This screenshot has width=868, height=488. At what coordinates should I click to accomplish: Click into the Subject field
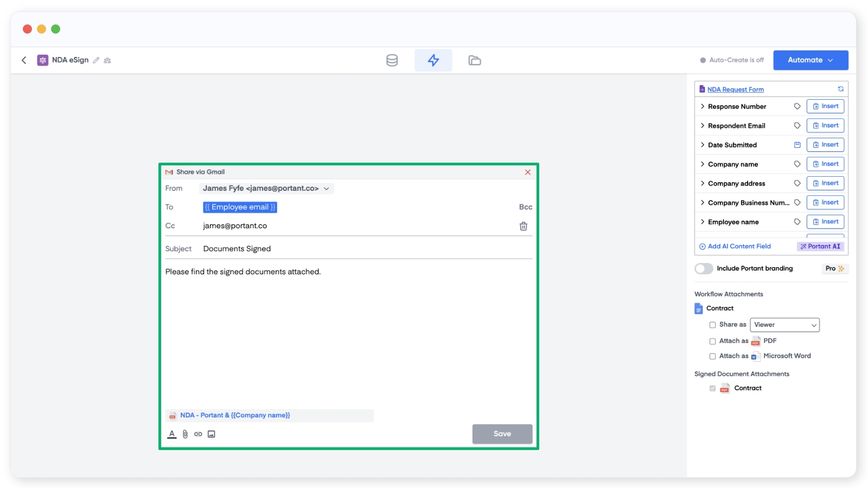point(363,248)
